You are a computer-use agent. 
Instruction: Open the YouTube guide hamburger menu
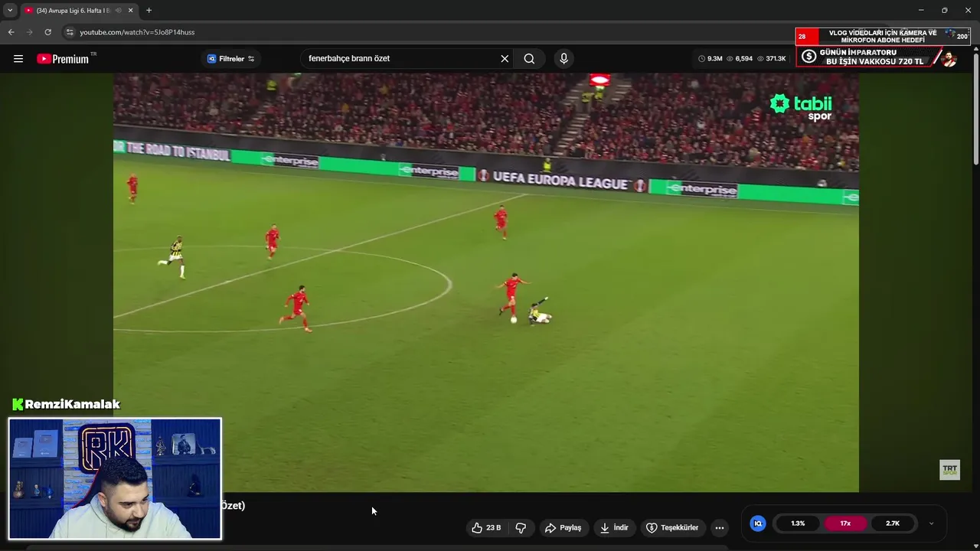pos(18,59)
